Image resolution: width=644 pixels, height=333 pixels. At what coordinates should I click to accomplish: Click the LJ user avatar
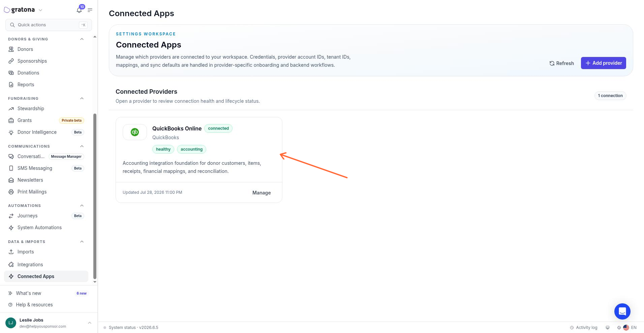click(x=11, y=323)
